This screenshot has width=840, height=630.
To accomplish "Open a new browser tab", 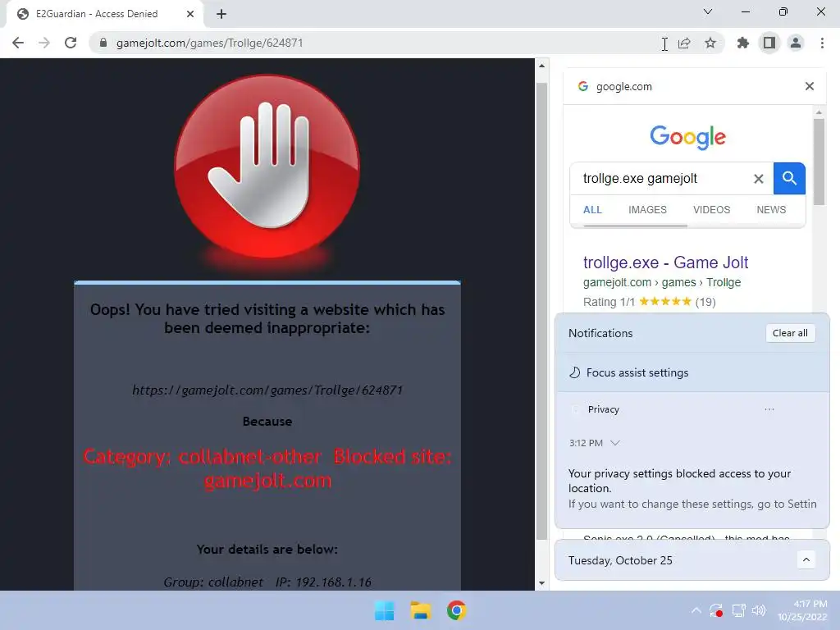I will click(x=221, y=14).
